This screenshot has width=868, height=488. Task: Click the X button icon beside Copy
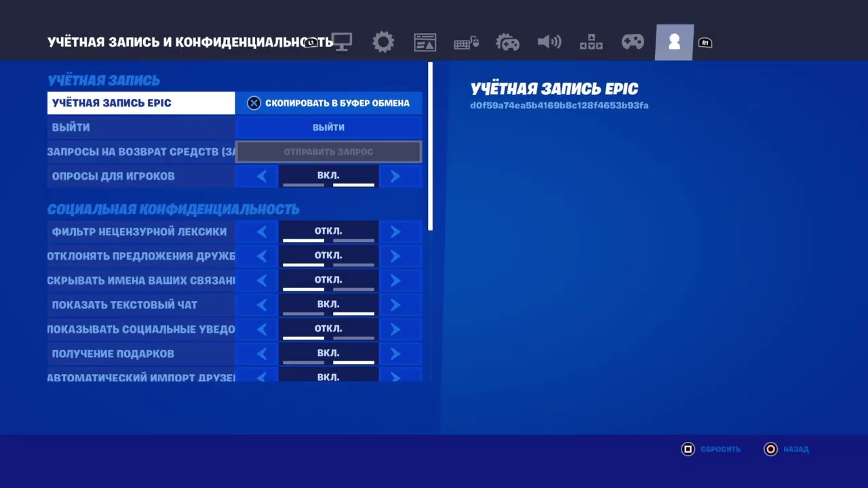tap(254, 103)
